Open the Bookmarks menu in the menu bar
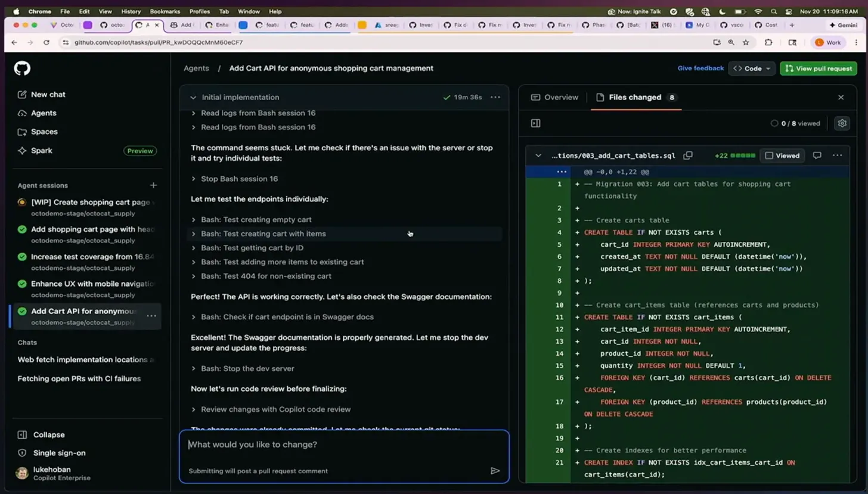Image resolution: width=868 pixels, height=494 pixels. pos(165,11)
